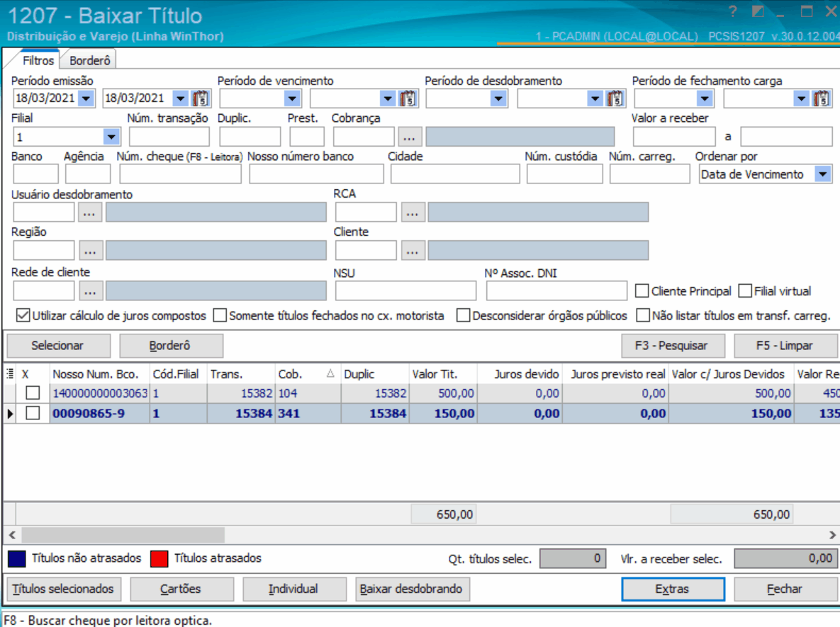This screenshot has height=627, width=840.
Task: Focus the Nº Assoc. DNI field
Action: [x=556, y=290]
